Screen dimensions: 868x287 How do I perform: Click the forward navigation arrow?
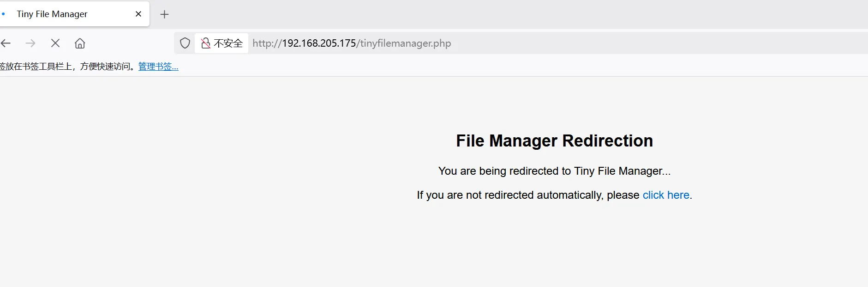point(30,43)
